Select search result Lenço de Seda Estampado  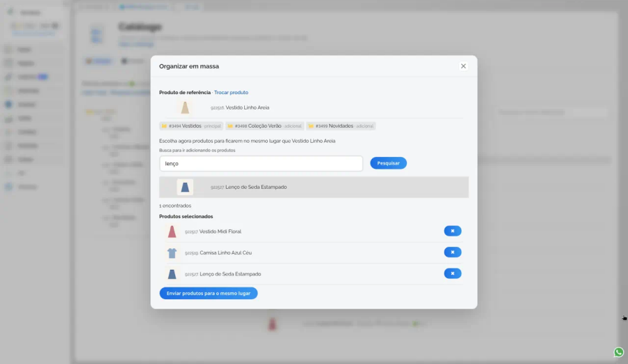click(313, 187)
